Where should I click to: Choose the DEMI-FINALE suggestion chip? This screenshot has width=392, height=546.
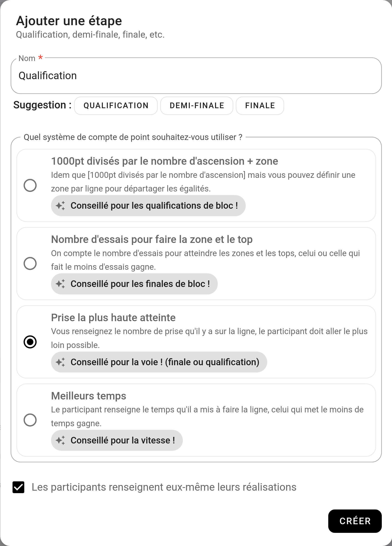tap(197, 106)
